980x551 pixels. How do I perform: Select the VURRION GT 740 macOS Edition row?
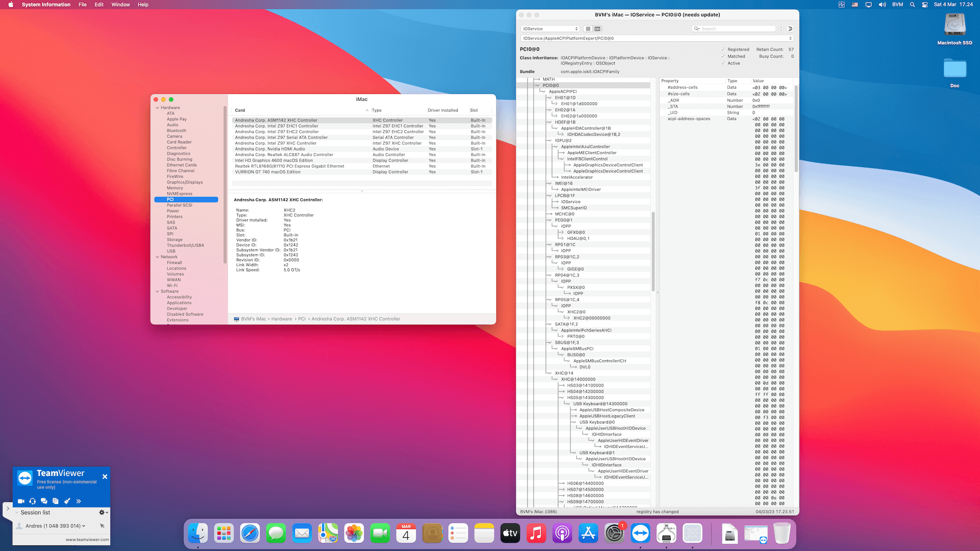point(362,172)
